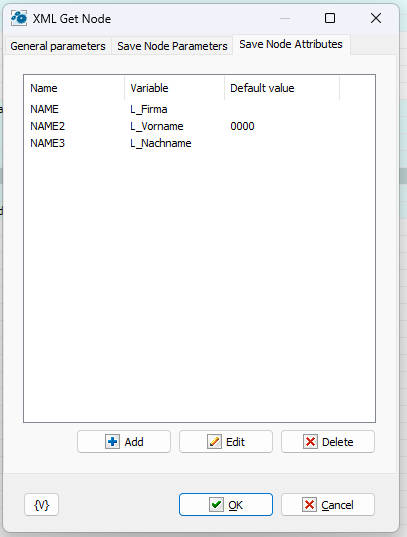This screenshot has height=537, width=407.
Task: Close the XML Get Node window
Action: point(376,18)
